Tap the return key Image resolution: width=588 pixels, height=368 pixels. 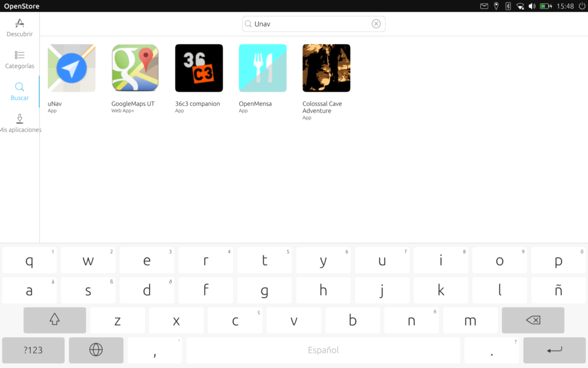[554, 350]
